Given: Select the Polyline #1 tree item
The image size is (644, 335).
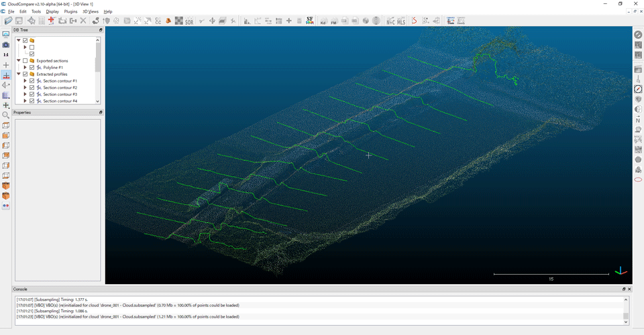Looking at the screenshot, I should pos(53,67).
